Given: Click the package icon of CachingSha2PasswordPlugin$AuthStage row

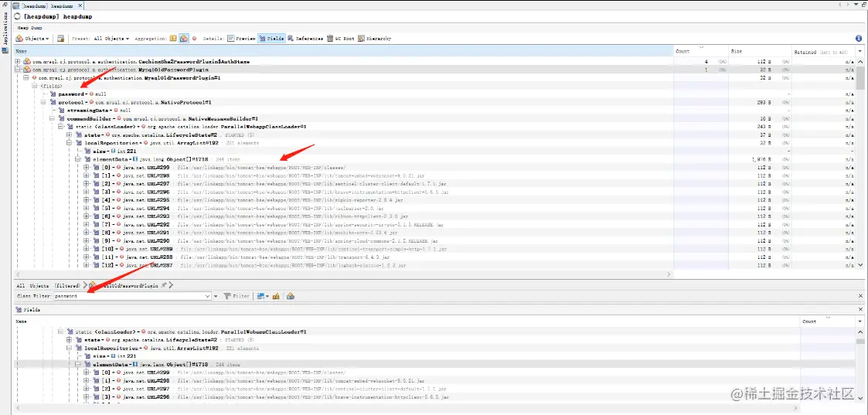Looking at the screenshot, I should tap(26, 61).
